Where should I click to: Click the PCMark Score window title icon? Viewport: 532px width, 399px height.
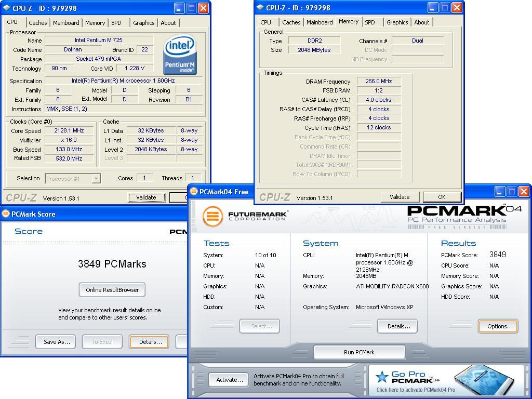click(x=5, y=214)
